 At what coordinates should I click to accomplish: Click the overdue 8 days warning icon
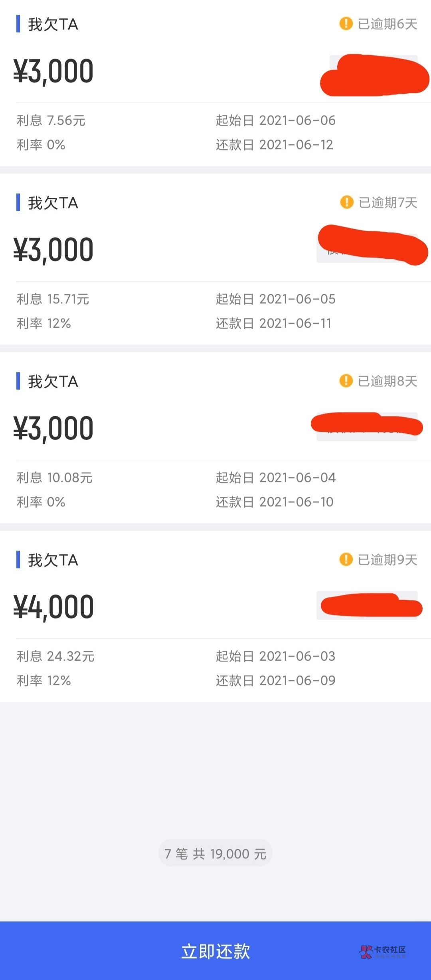tap(346, 381)
